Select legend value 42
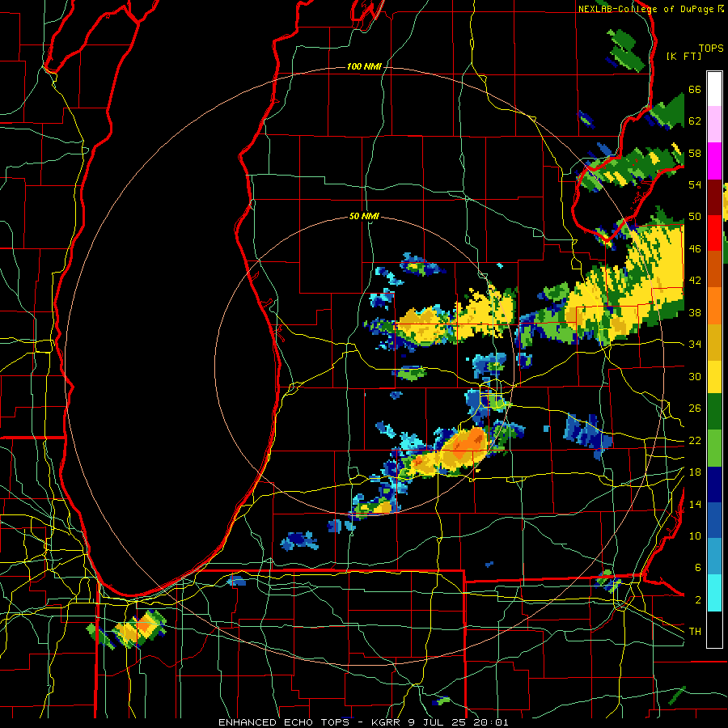 click(x=695, y=281)
